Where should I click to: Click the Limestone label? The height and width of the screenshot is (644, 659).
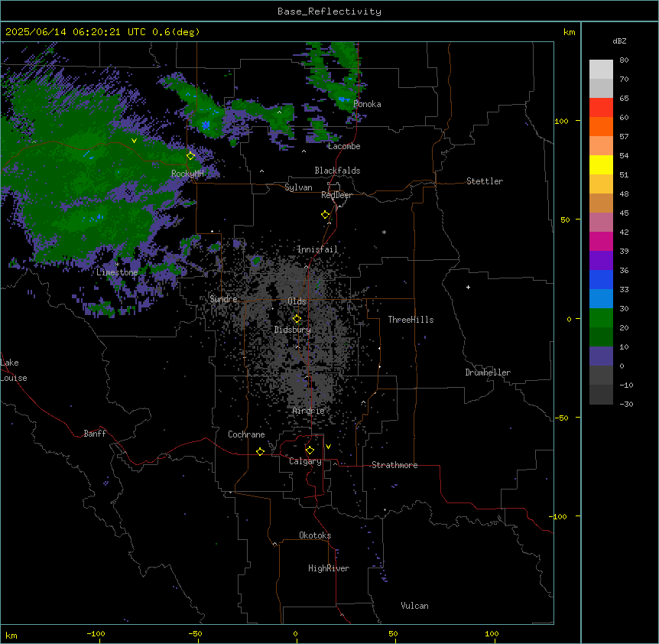tap(117, 272)
